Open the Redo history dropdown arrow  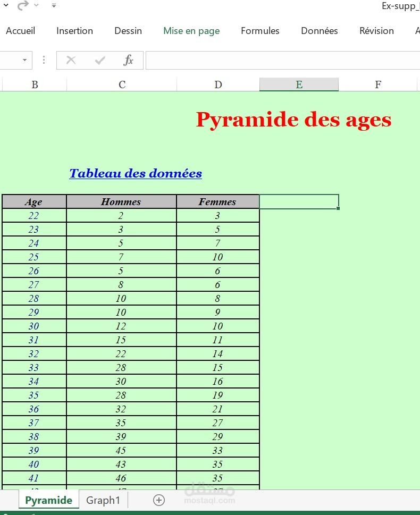pyautogui.click(x=37, y=5)
